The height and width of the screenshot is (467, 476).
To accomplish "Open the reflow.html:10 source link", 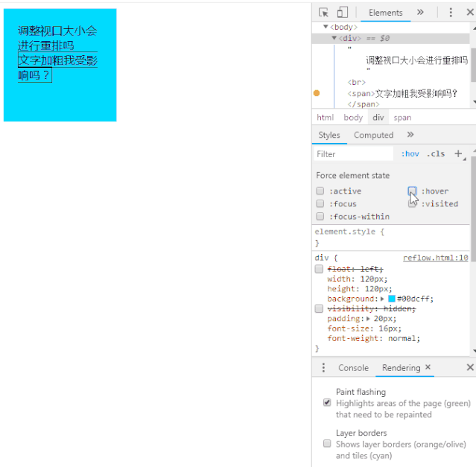I will tap(435, 258).
